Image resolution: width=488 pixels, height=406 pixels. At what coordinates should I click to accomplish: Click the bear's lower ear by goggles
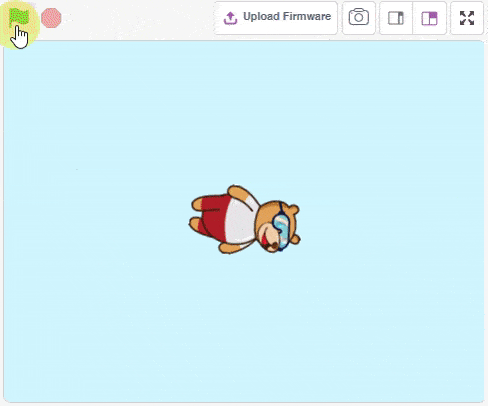click(295, 239)
